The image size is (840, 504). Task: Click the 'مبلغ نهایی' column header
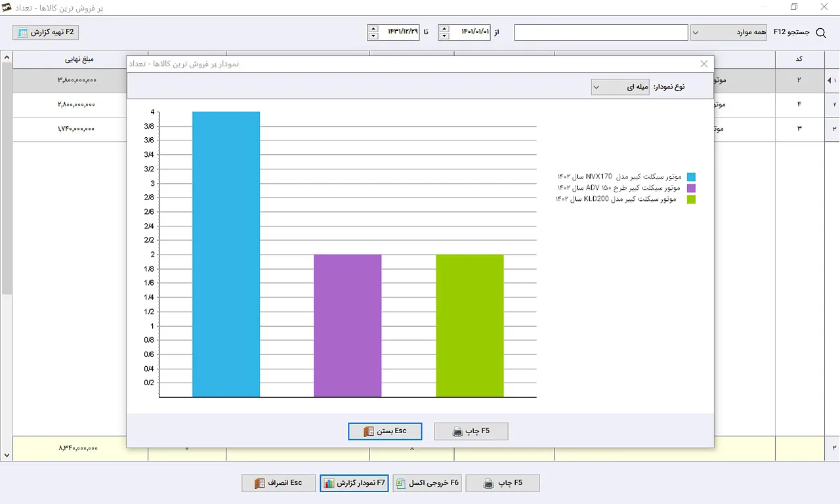(x=79, y=59)
